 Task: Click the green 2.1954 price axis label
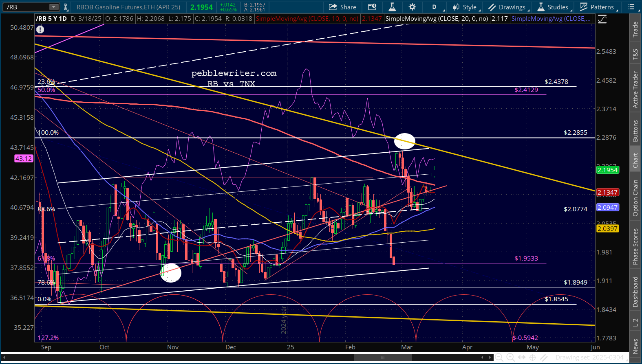pos(607,170)
